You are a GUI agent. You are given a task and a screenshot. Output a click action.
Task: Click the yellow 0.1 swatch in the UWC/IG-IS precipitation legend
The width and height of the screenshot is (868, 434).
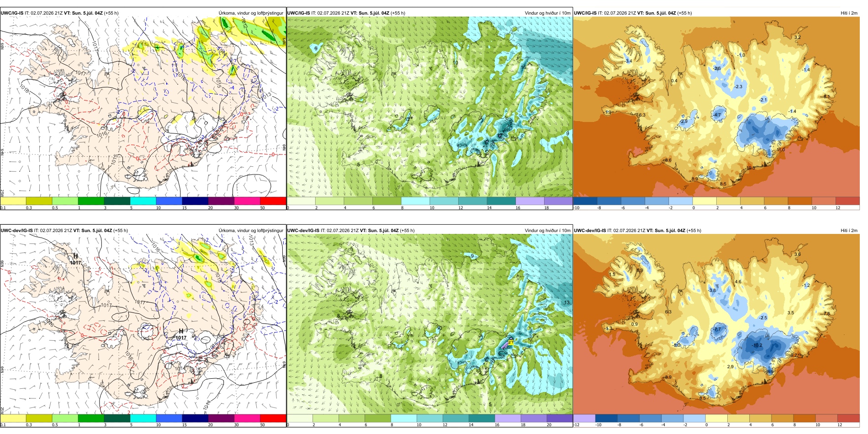[13, 201]
